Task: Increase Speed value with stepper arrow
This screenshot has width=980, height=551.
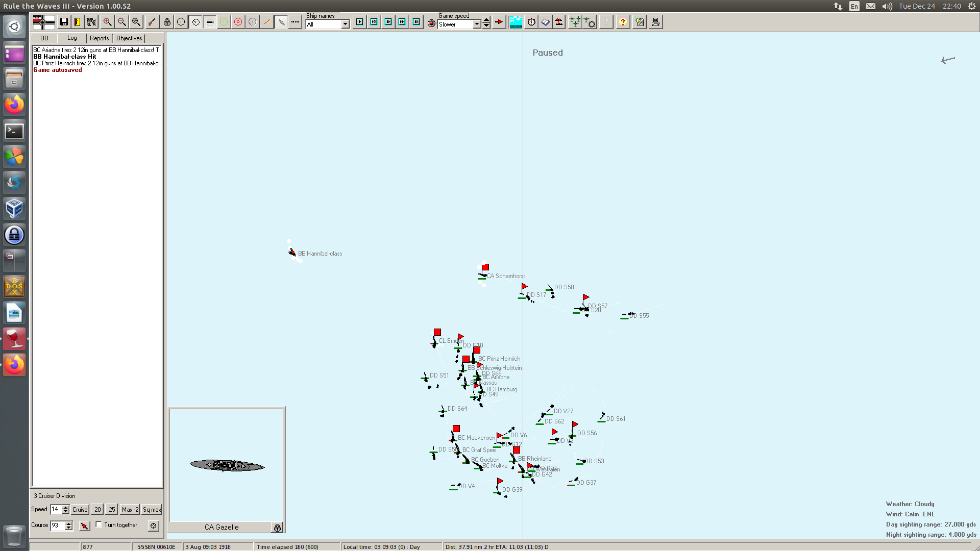Action: click(x=65, y=507)
